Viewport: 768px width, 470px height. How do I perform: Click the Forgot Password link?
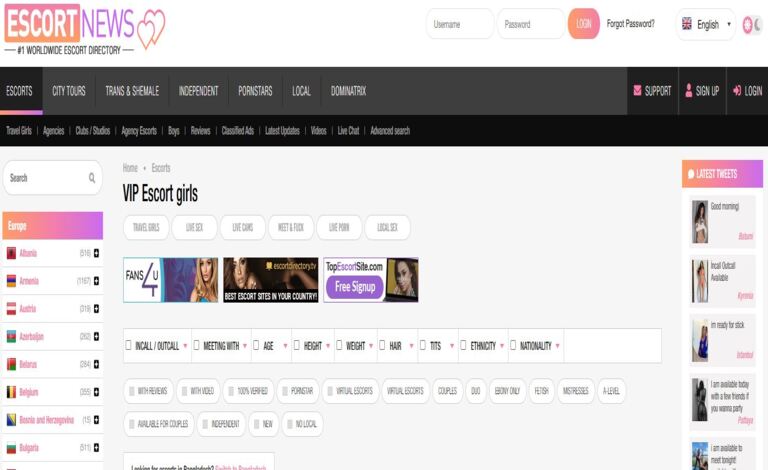click(630, 24)
